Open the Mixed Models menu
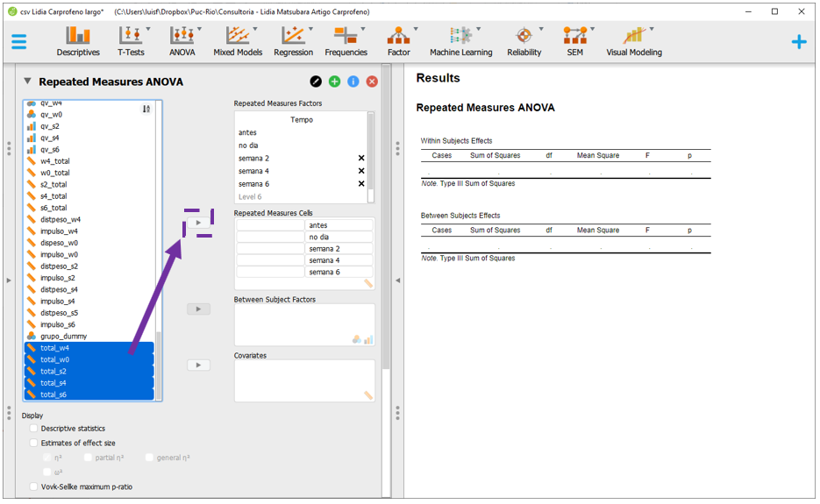Viewport: 820px width, 504px height. (236, 40)
